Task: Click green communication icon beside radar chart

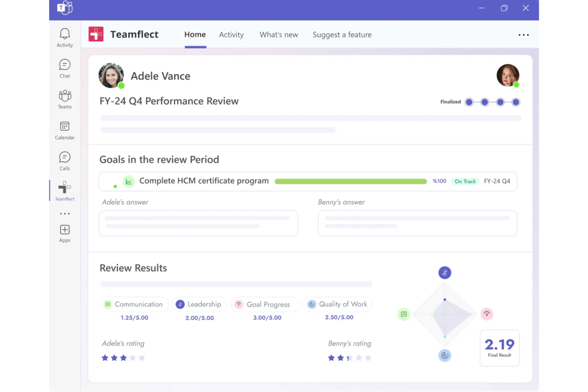Action: [404, 314]
